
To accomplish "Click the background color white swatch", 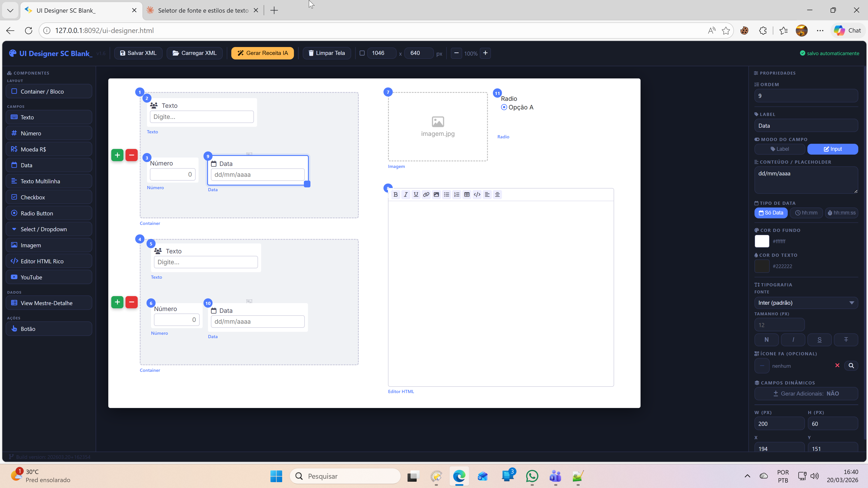I will pyautogui.click(x=762, y=241).
